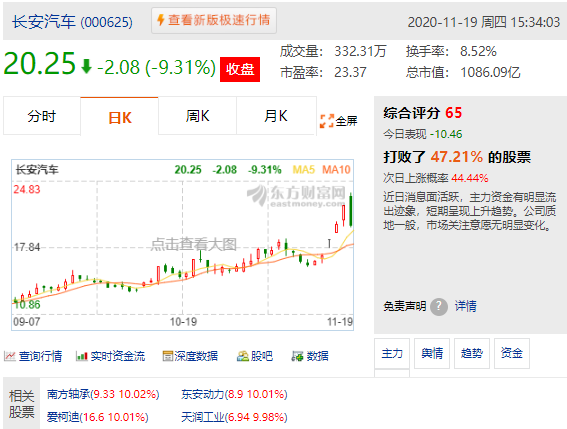Select the 资金 tab
The image size is (567, 429).
[x=512, y=353]
